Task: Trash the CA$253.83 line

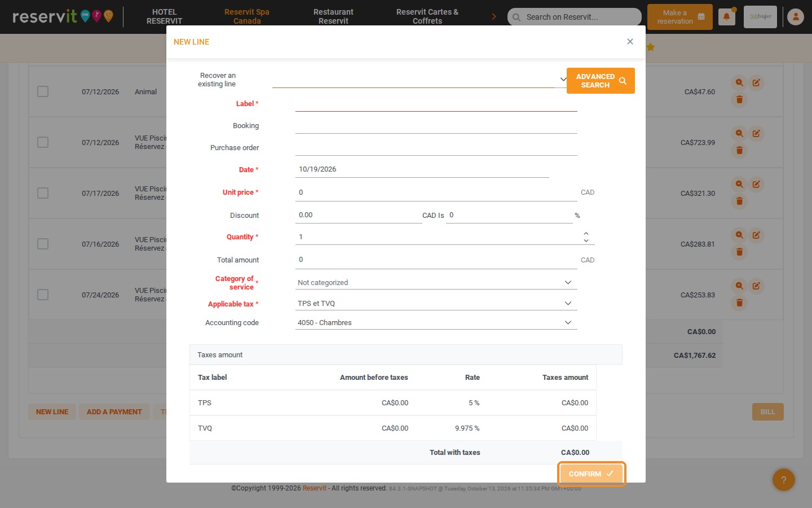Action: [739, 303]
